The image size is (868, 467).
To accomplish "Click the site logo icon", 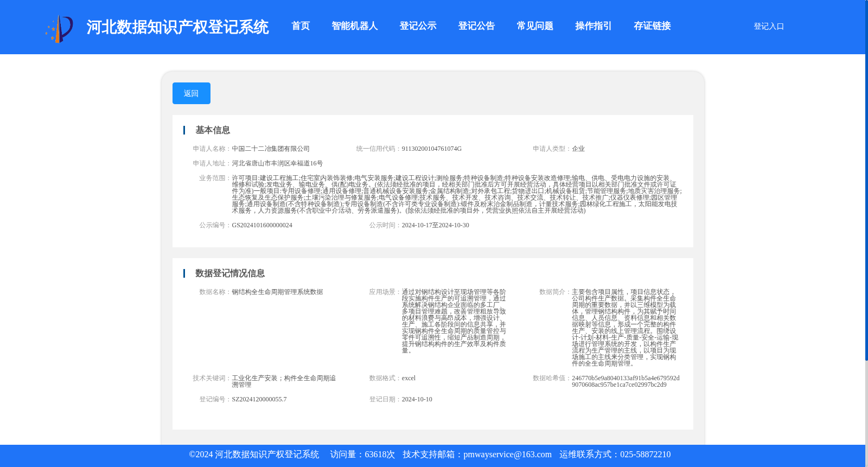I will 59,28.
